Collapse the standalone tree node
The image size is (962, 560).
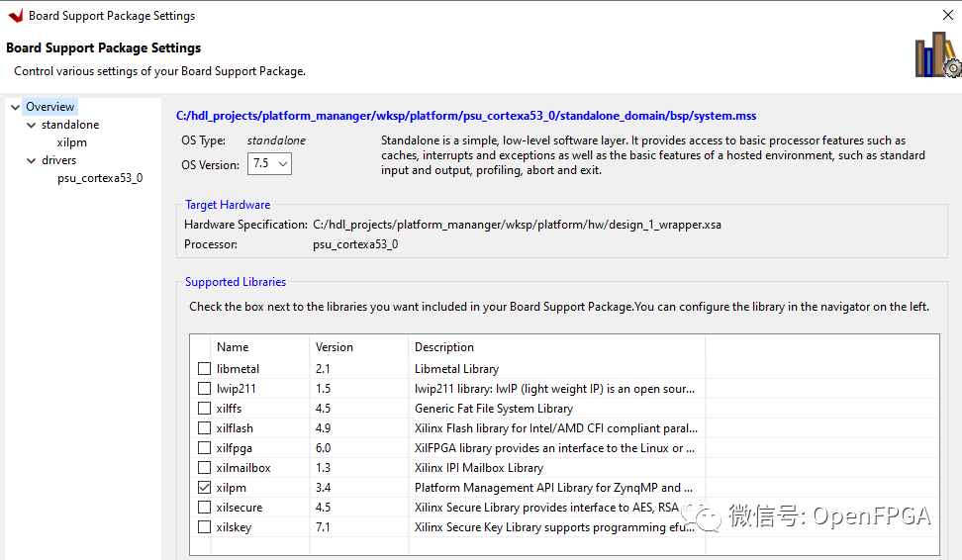[30, 125]
